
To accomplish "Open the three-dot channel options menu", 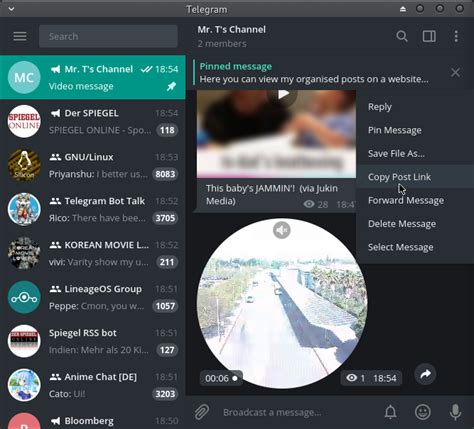I will [456, 36].
